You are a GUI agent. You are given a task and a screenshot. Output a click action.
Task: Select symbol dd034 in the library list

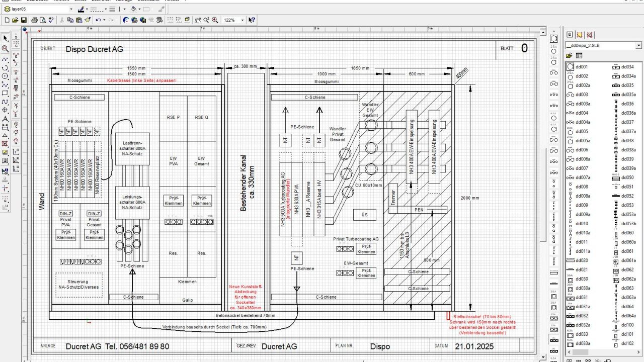click(627, 67)
